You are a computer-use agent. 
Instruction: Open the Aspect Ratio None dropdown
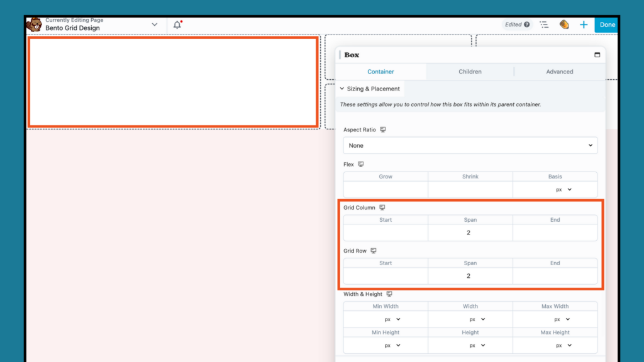coord(470,145)
